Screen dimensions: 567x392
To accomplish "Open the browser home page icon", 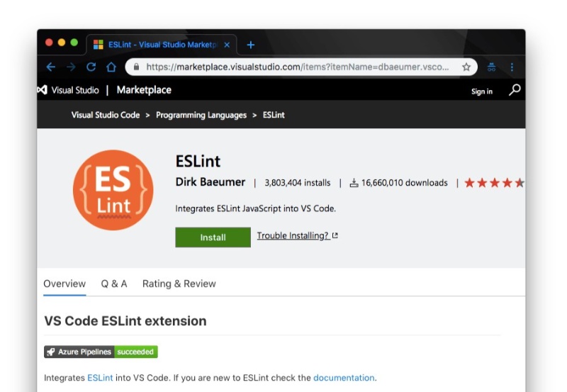I will (x=111, y=67).
